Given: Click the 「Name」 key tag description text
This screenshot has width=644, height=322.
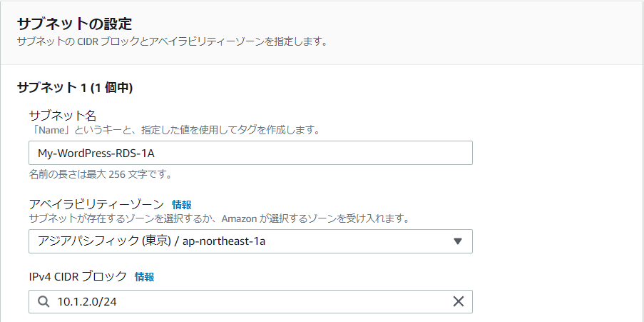Looking at the screenshot, I should coord(175,131).
